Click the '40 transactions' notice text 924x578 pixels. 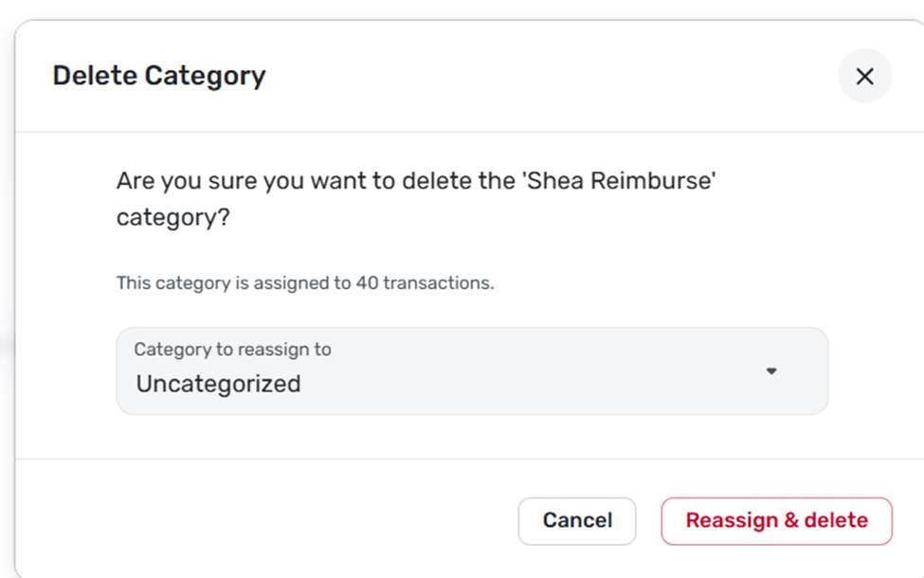pos(425,282)
